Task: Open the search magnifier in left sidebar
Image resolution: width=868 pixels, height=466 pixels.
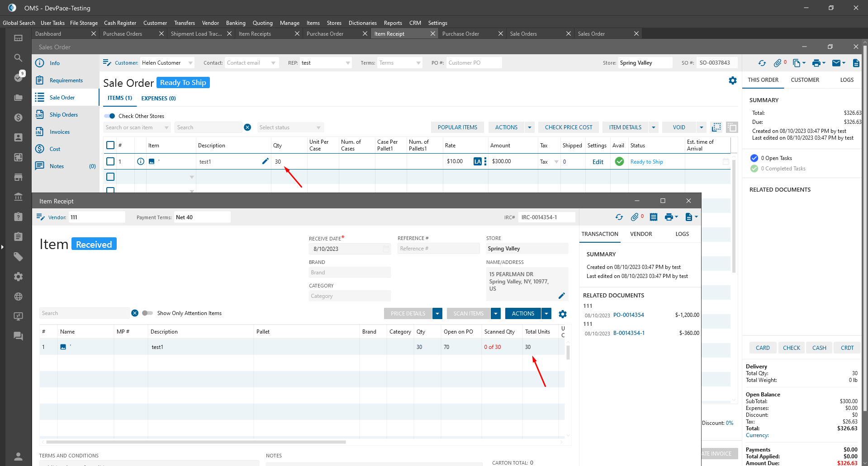Action: 18,58
